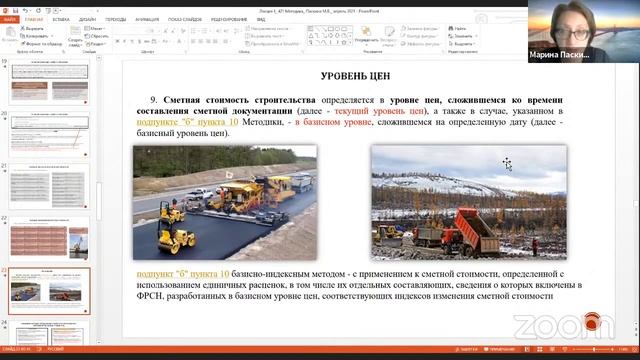Click the numbered list icon
The width and height of the screenshot is (640, 360).
pos(205,31)
